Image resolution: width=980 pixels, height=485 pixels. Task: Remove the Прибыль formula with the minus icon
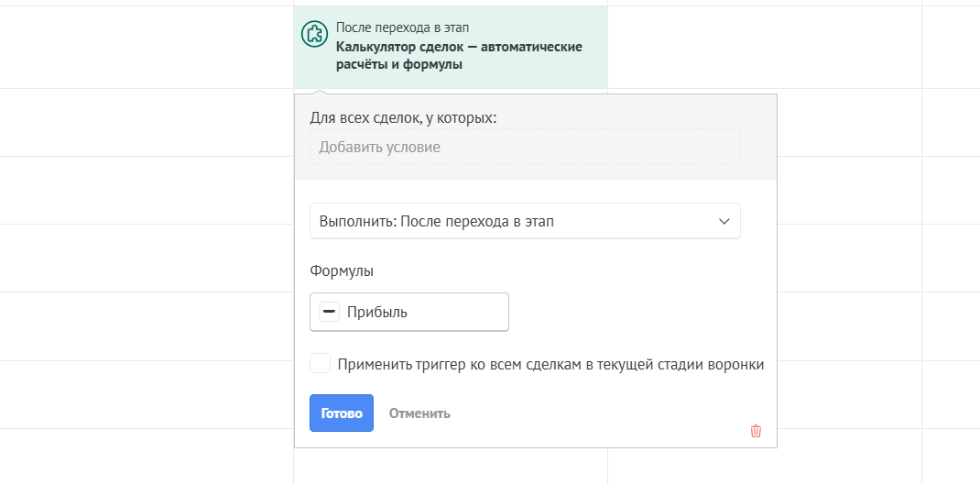click(330, 312)
